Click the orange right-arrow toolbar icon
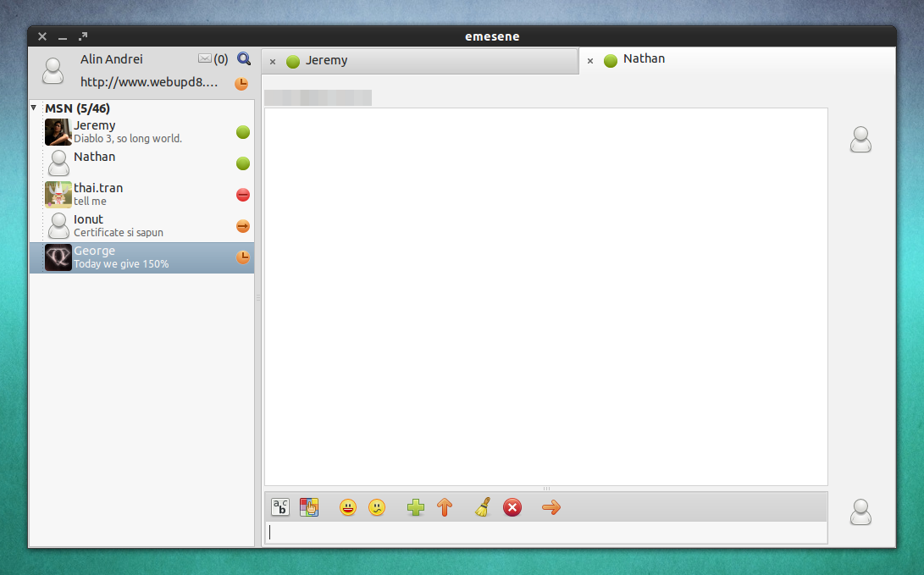Image resolution: width=924 pixels, height=575 pixels. pos(551,507)
